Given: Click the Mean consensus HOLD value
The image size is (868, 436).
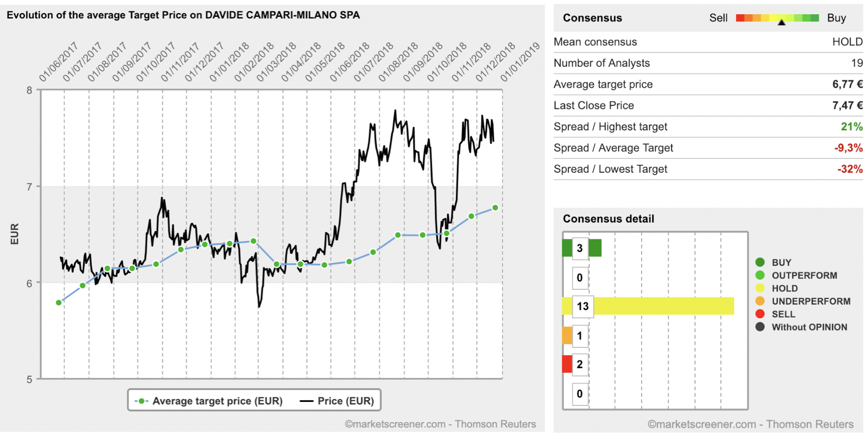Looking at the screenshot, I should 847,42.
